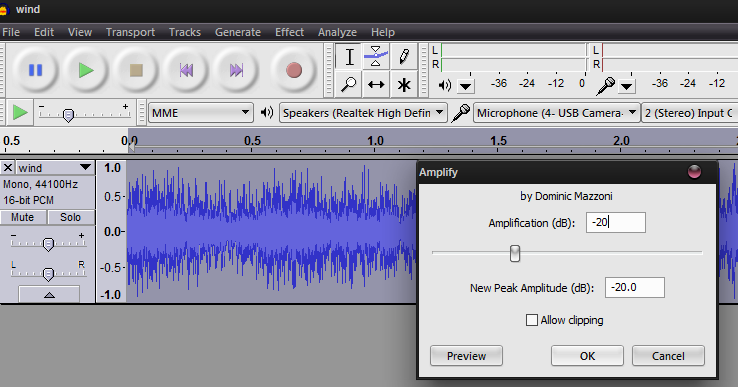Open the Effect menu
The height and width of the screenshot is (387, 738).
289,32
